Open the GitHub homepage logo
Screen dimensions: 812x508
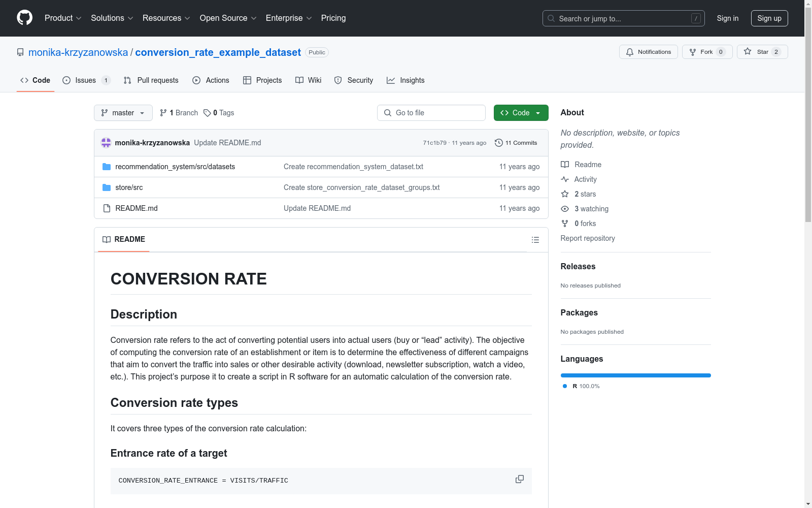tap(24, 18)
